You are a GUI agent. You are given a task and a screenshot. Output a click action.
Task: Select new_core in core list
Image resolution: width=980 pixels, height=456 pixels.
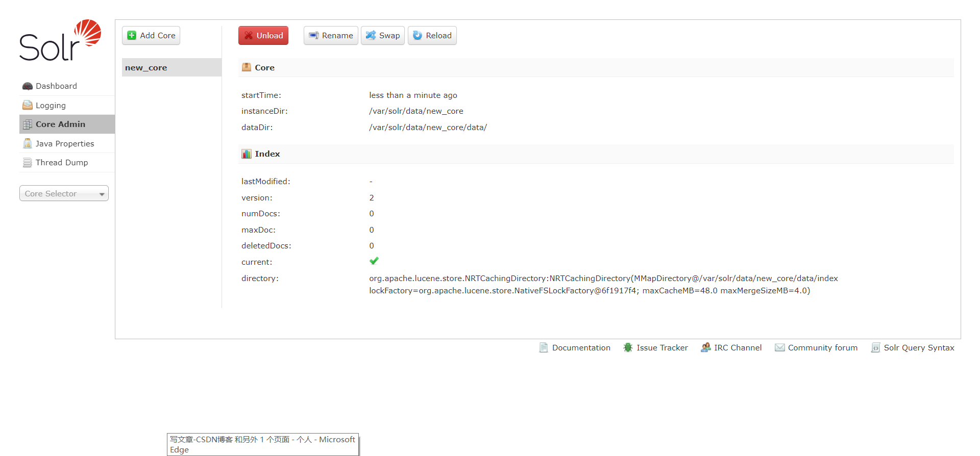(171, 67)
